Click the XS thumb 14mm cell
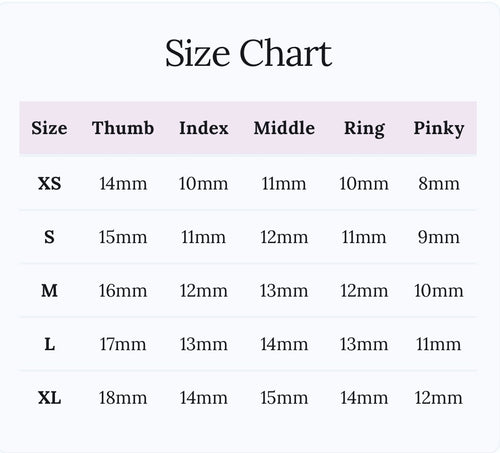Screen dimensions: 500x453 (x=123, y=184)
